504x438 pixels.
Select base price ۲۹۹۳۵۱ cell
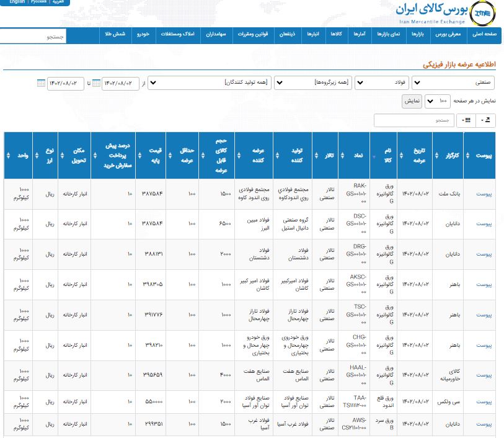[x=151, y=424]
